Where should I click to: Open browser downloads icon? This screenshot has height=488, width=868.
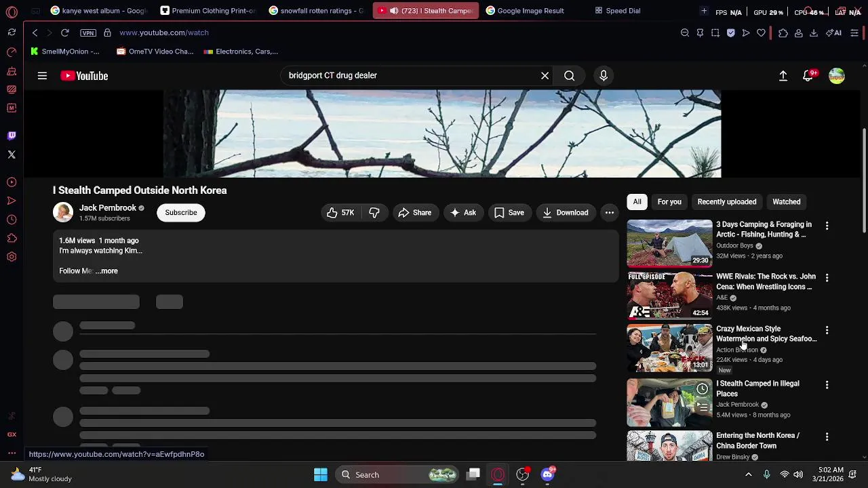[814, 33]
